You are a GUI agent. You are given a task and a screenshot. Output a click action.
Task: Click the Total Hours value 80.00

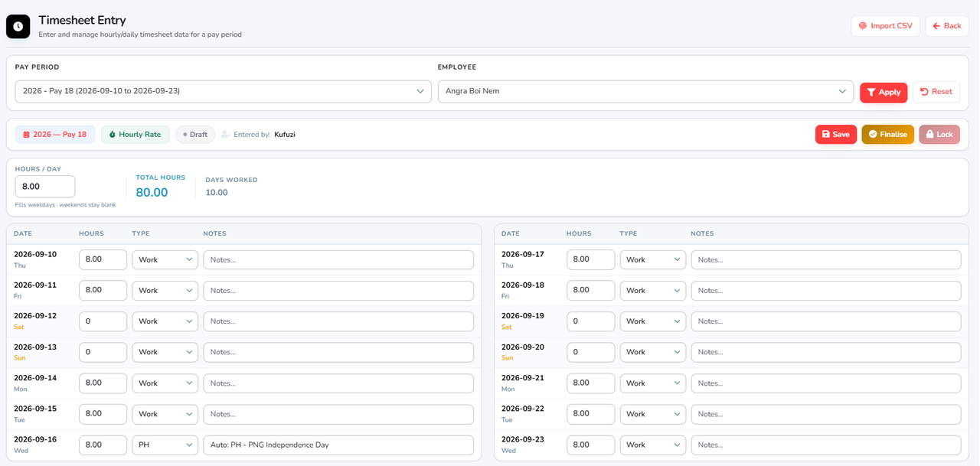152,193
